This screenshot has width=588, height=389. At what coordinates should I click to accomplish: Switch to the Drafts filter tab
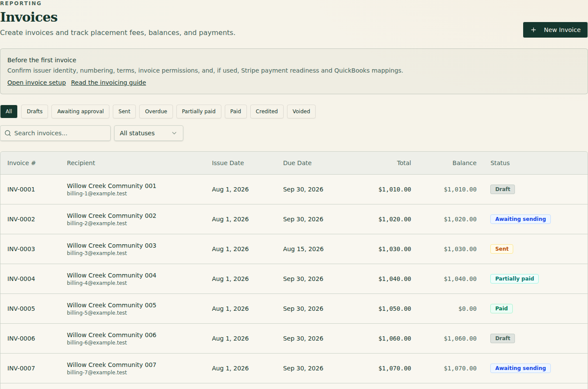(35, 112)
